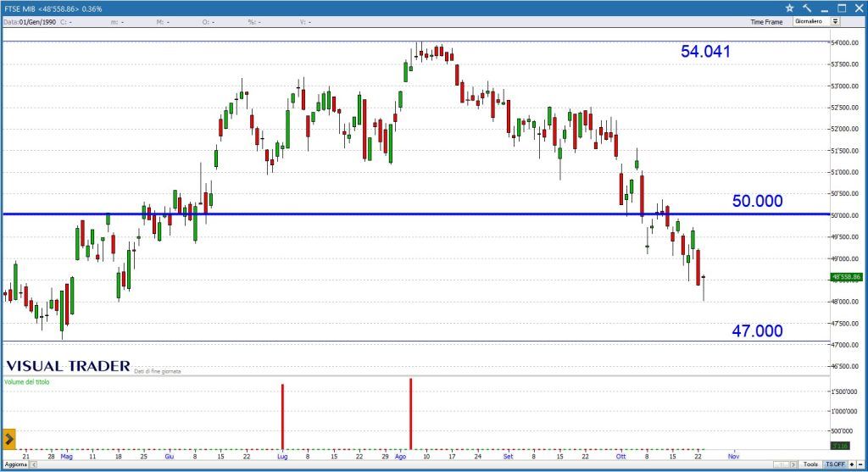Click the blue 50.000 horizontal level line
Screen dimensions: 868x472
[416, 214]
